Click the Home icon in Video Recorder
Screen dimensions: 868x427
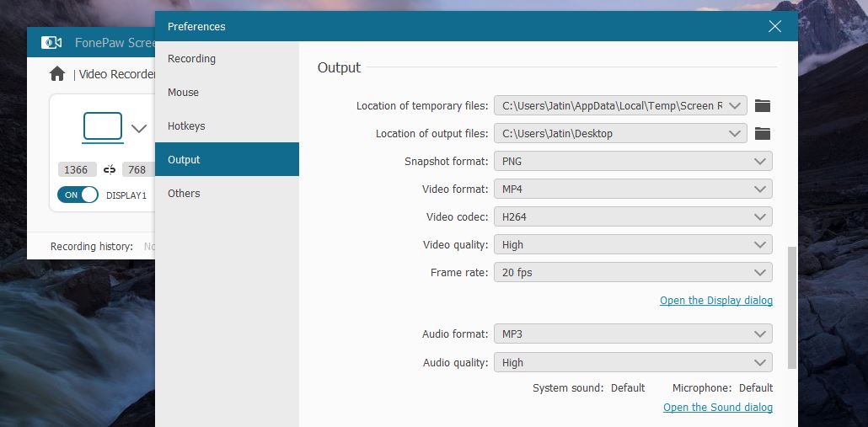click(x=57, y=74)
